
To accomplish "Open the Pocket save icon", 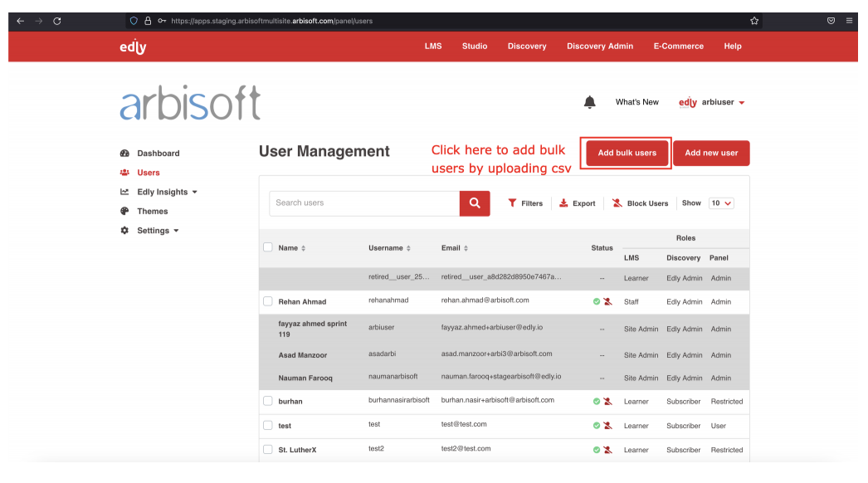I will (831, 21).
